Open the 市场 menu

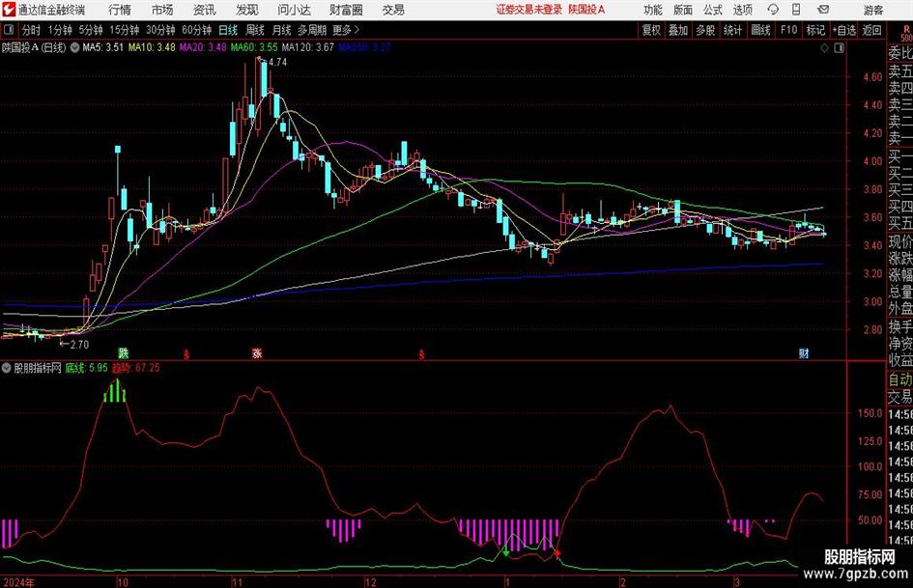point(162,10)
